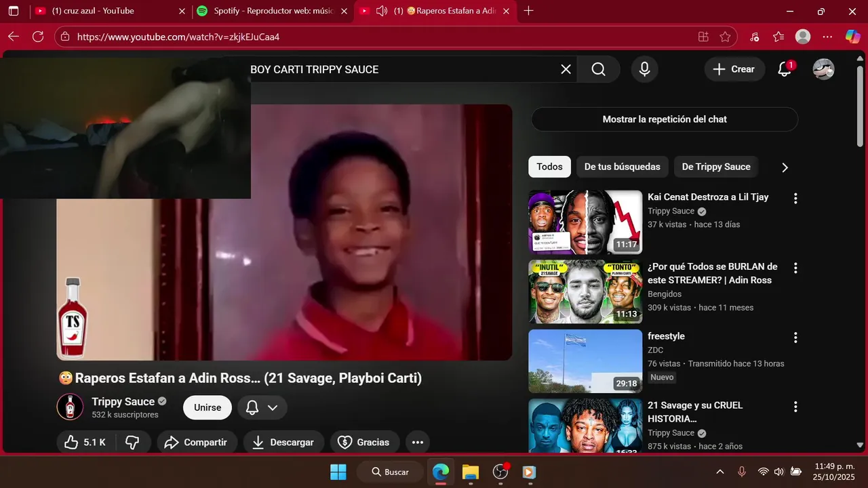The width and height of the screenshot is (868, 488).
Task: Open the Crear upload menu
Action: click(734, 69)
